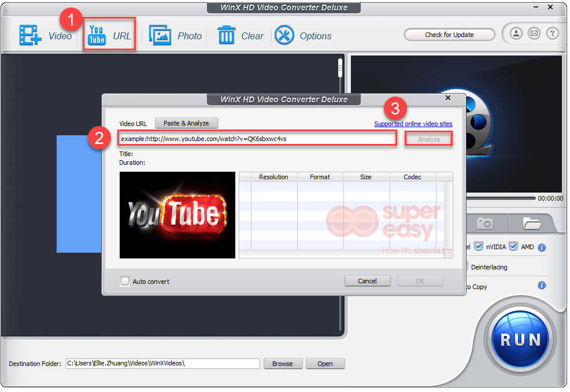Image resolution: width=570 pixels, height=392 pixels.
Task: Click the blue RUN button
Action: point(520,340)
